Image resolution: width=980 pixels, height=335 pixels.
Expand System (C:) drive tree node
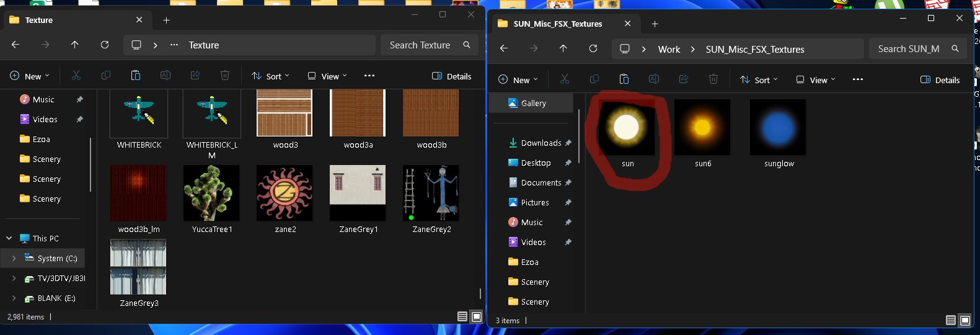point(14,258)
